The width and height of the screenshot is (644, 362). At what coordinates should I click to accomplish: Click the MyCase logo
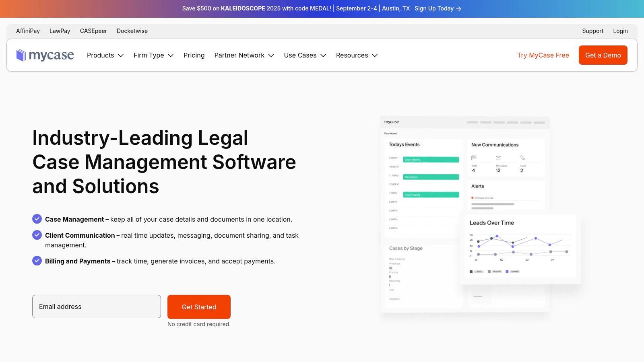click(x=45, y=55)
